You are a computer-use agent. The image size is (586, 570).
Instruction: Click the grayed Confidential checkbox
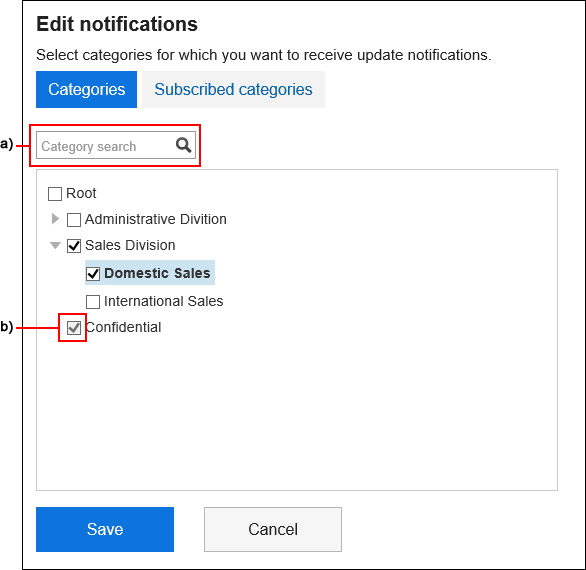point(74,328)
